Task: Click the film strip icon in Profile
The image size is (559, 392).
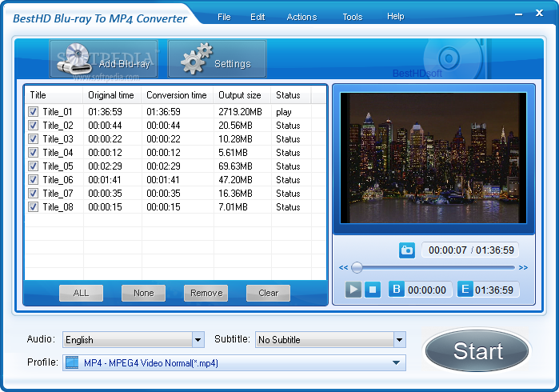Action: pyautogui.click(x=72, y=362)
